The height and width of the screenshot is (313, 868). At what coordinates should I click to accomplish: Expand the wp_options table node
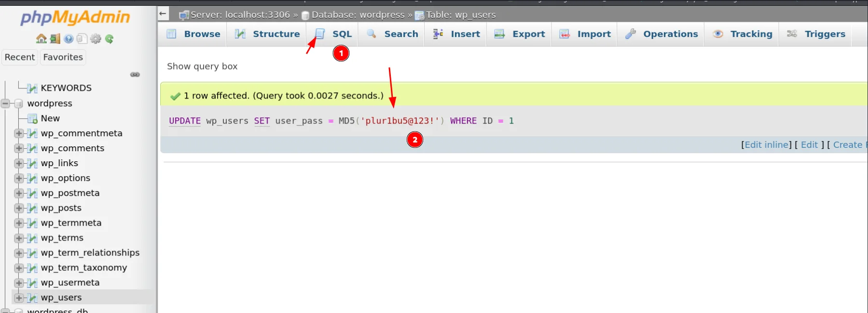[x=19, y=178]
